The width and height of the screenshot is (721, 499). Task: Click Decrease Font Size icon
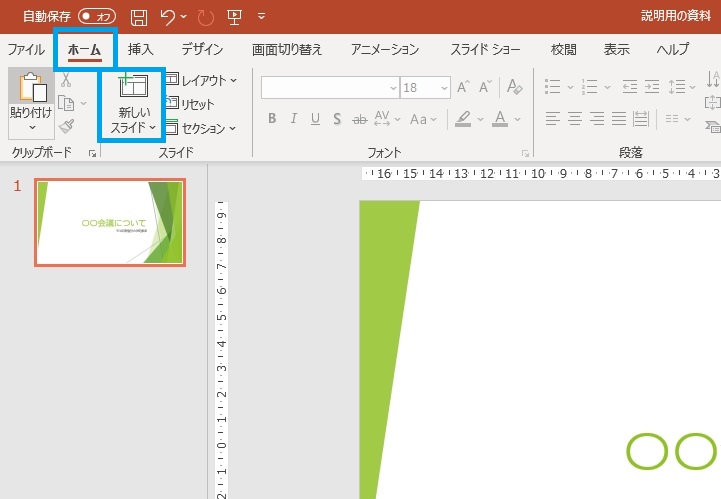point(485,86)
